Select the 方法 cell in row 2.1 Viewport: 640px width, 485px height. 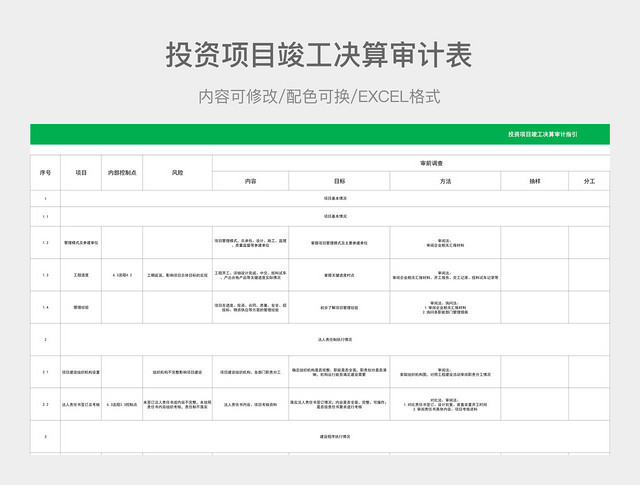[x=445, y=372]
